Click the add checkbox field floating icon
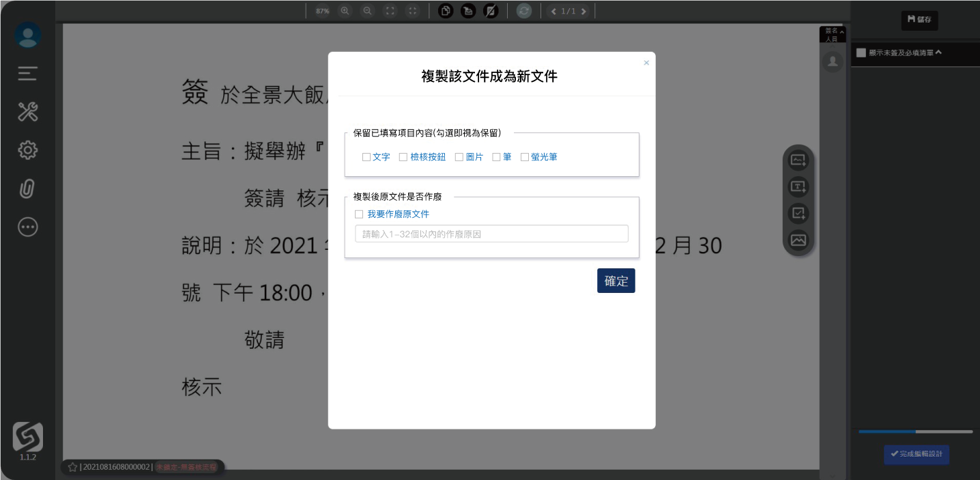Screen dimensions: 980x480 pos(798,213)
